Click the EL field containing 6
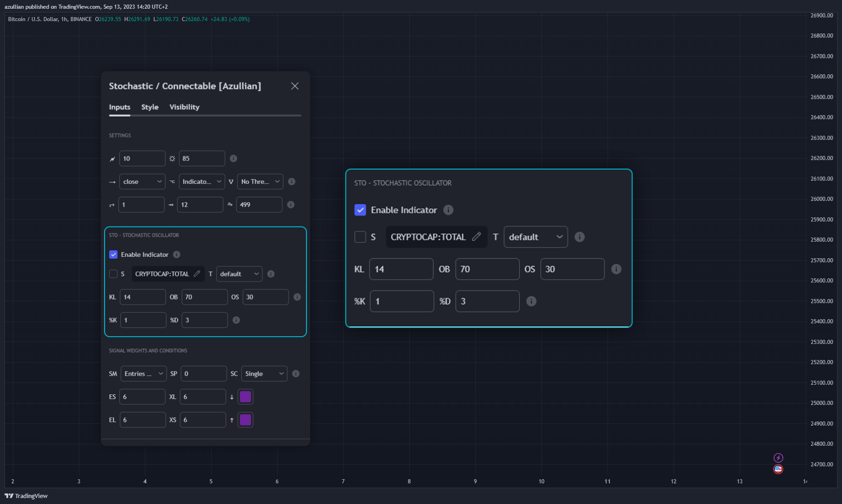The width and height of the screenshot is (842, 504). [143, 420]
